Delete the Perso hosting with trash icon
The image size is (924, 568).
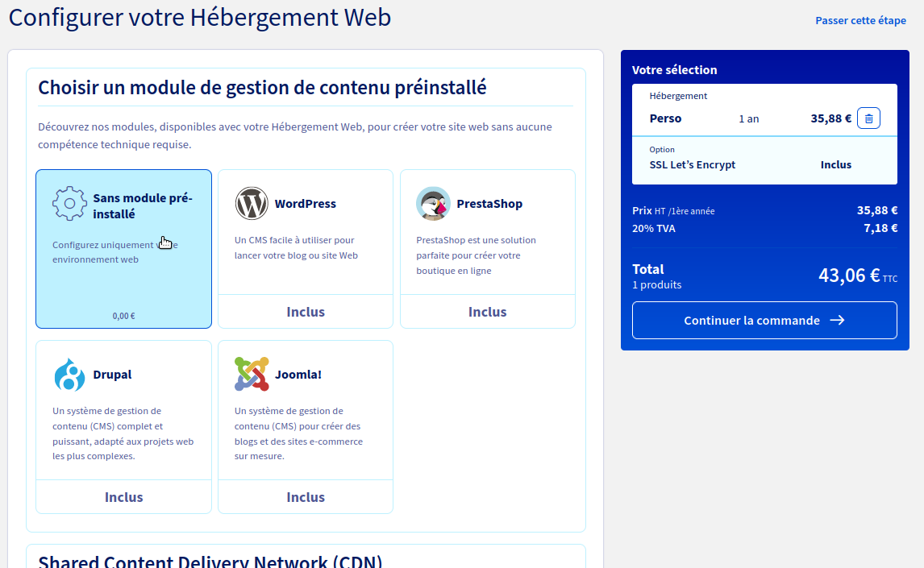(x=868, y=118)
